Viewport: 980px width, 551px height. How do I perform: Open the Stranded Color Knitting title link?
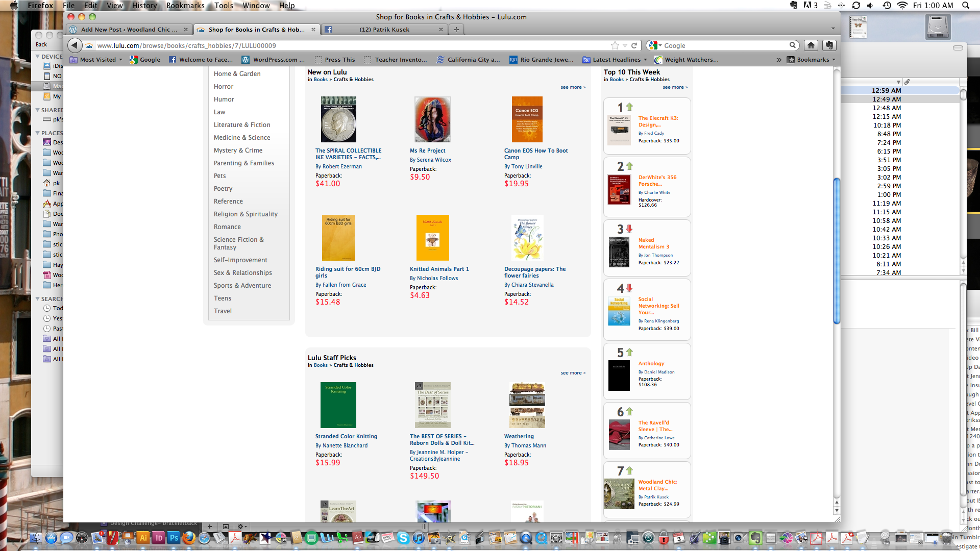point(346,436)
